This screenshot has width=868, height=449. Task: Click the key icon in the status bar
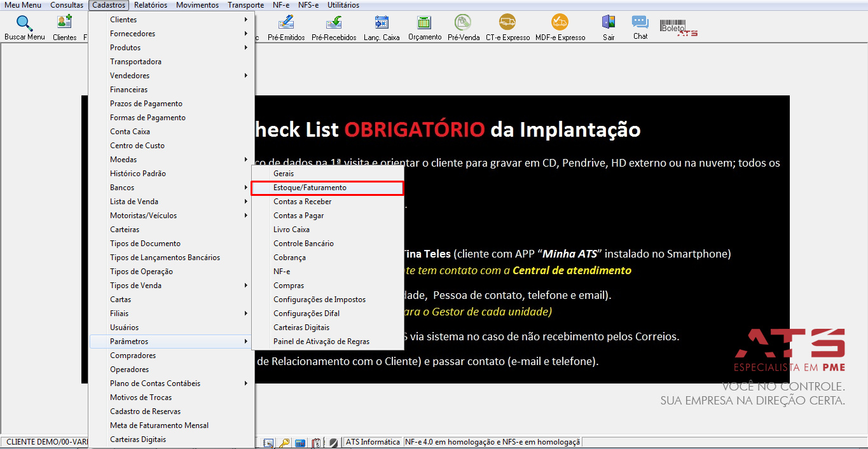click(284, 443)
